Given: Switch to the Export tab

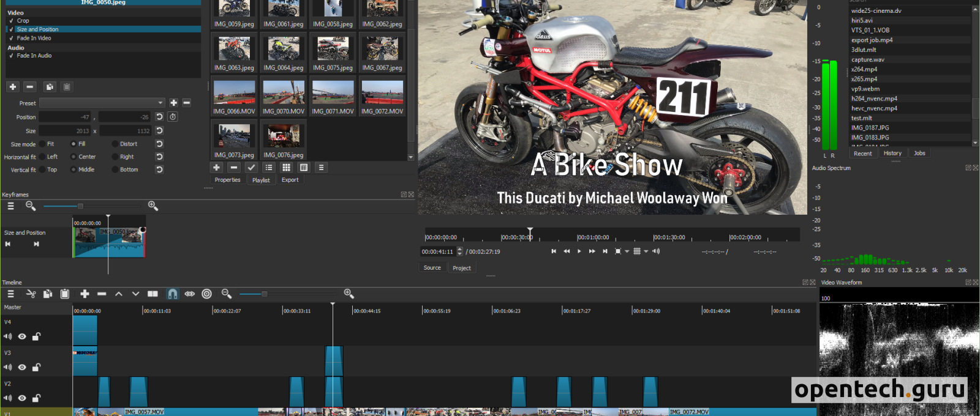Looking at the screenshot, I should pos(290,180).
